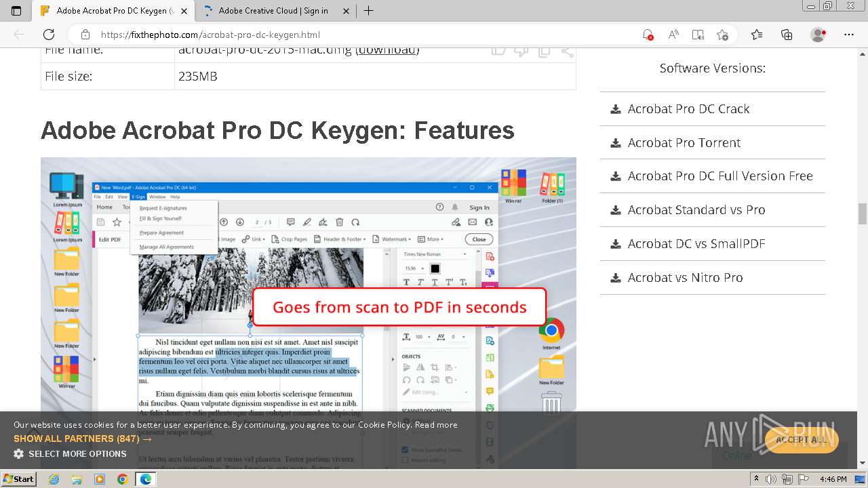
Task: Add this page to favorites
Action: pos(723,35)
